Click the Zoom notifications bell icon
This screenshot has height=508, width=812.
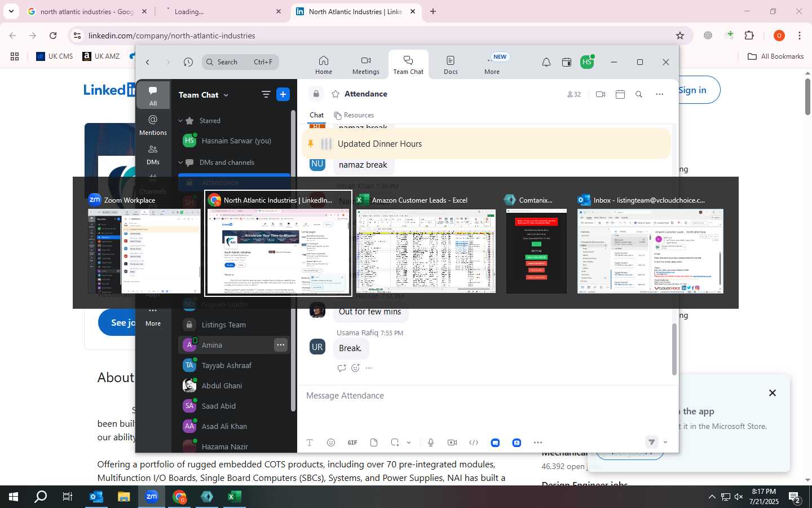[x=546, y=62]
